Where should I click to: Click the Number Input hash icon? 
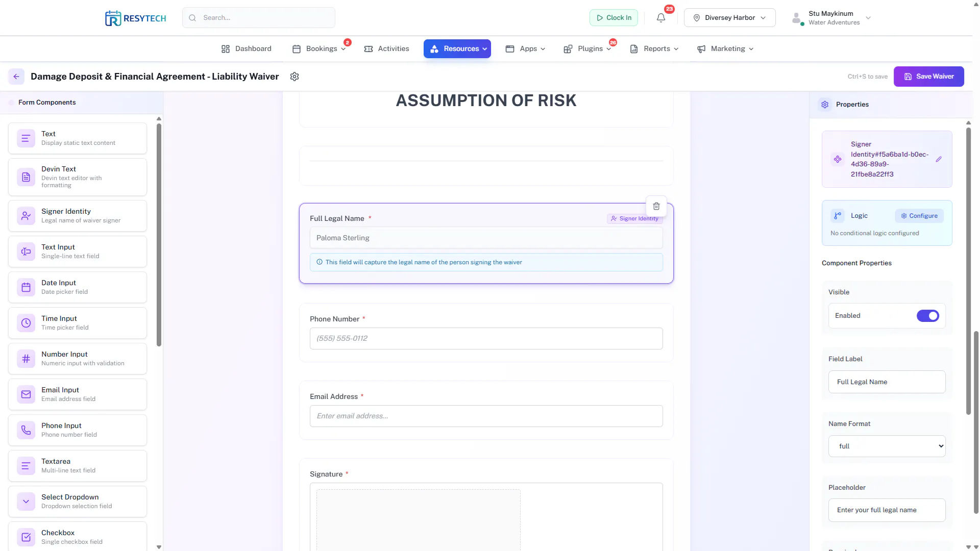point(26,359)
